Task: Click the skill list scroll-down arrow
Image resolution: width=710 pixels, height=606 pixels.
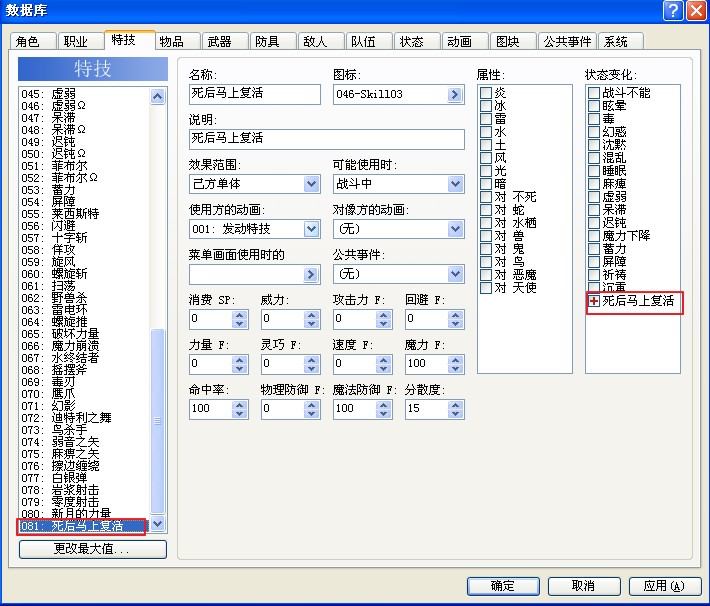Action: pos(157,524)
